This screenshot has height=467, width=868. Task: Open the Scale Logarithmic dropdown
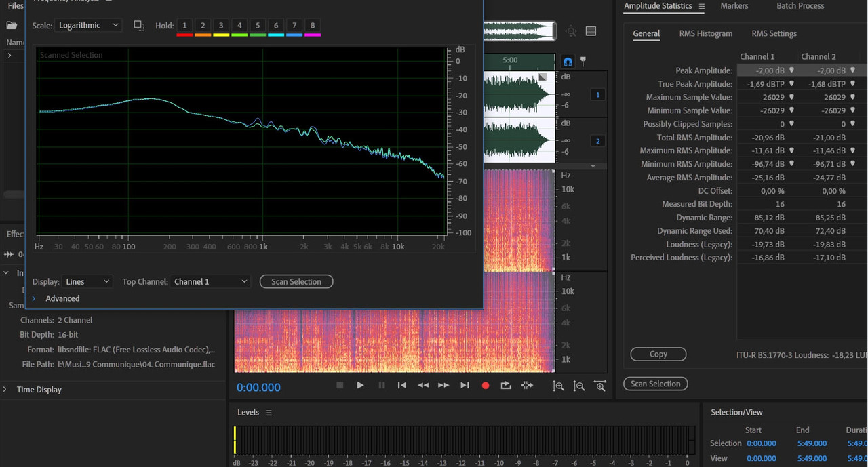click(88, 26)
